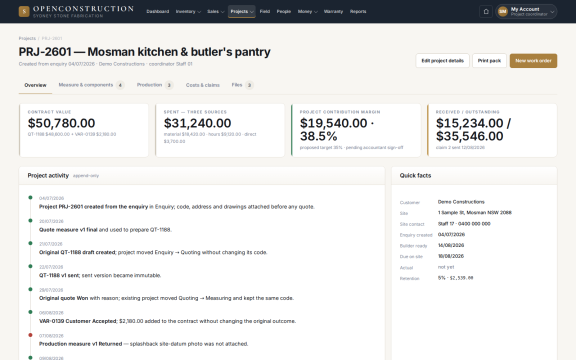The height and width of the screenshot is (360, 576).
Task: Create a New work order
Action: tap(533, 61)
